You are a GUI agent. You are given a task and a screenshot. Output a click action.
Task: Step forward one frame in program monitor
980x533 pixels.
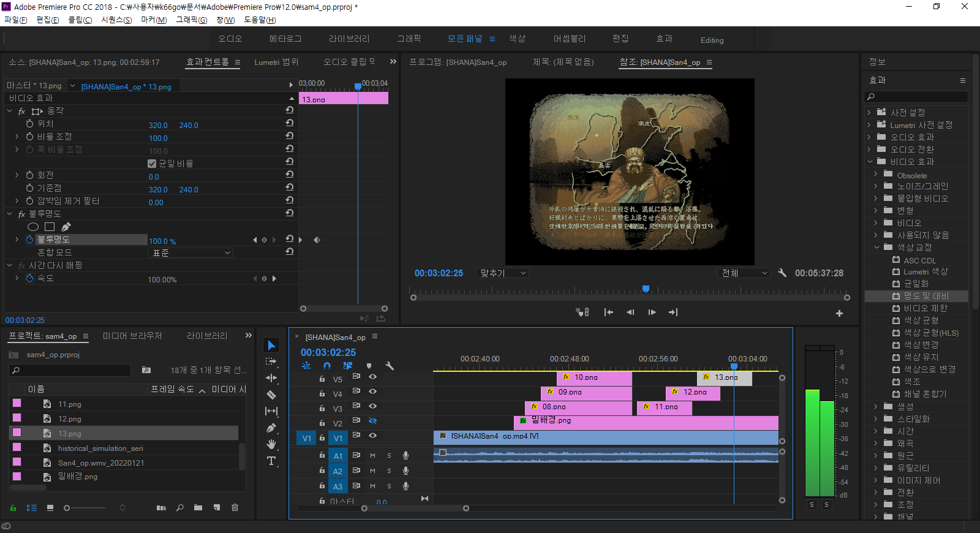click(x=652, y=312)
